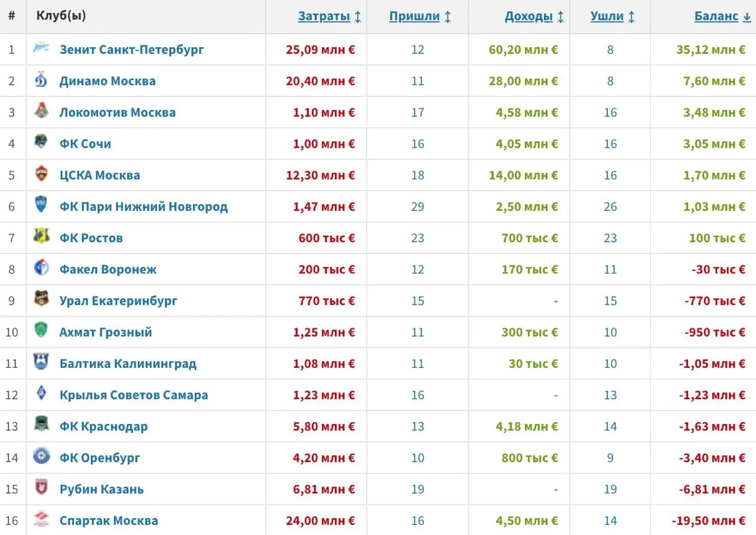Click Zenit's 60,20 млн € income
The width and height of the screenshot is (756, 535).
[x=523, y=50]
